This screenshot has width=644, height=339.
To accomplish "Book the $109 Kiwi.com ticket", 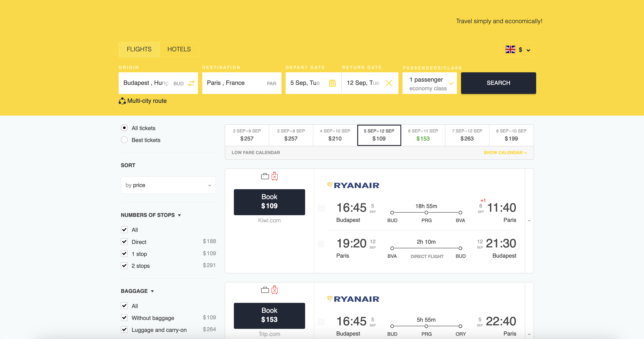I will 269,202.
